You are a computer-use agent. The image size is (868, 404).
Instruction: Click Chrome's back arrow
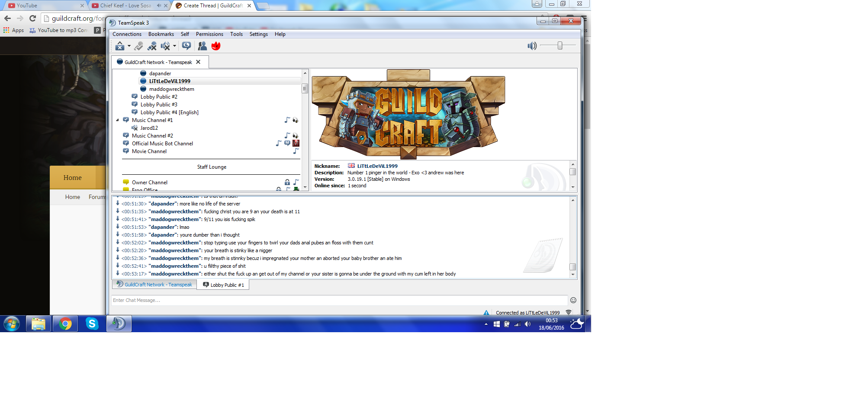(7, 18)
